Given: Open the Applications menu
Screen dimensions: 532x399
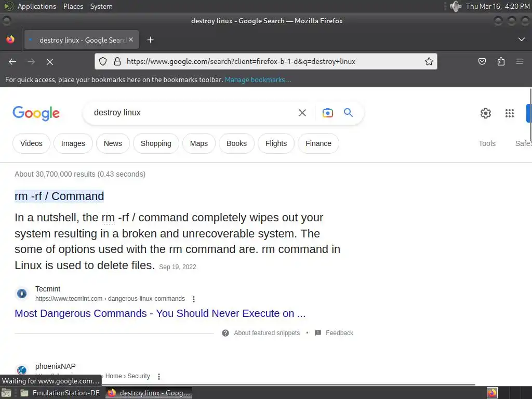Looking at the screenshot, I should [37, 6].
